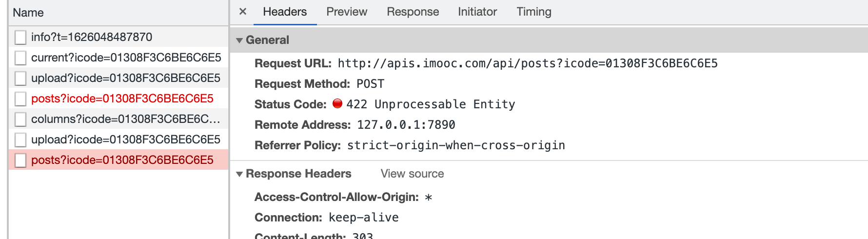The height and width of the screenshot is (239, 868).
Task: Select the second upload?icode request
Action: click(125, 139)
